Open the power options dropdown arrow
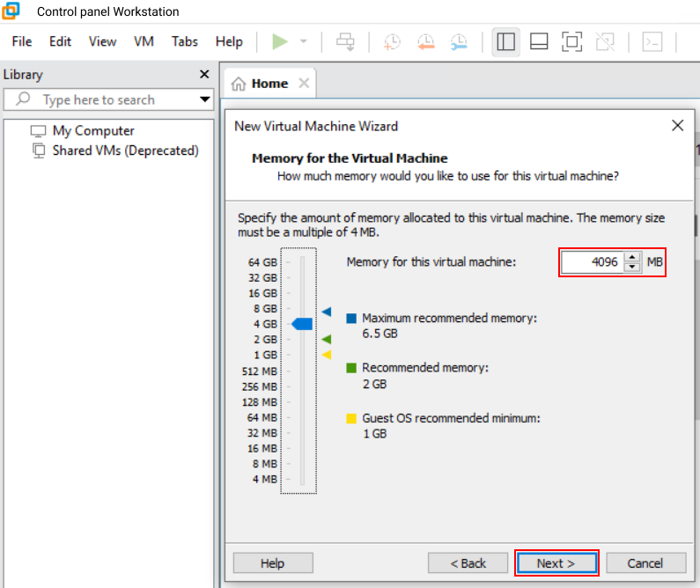This screenshot has height=588, width=700. (304, 41)
